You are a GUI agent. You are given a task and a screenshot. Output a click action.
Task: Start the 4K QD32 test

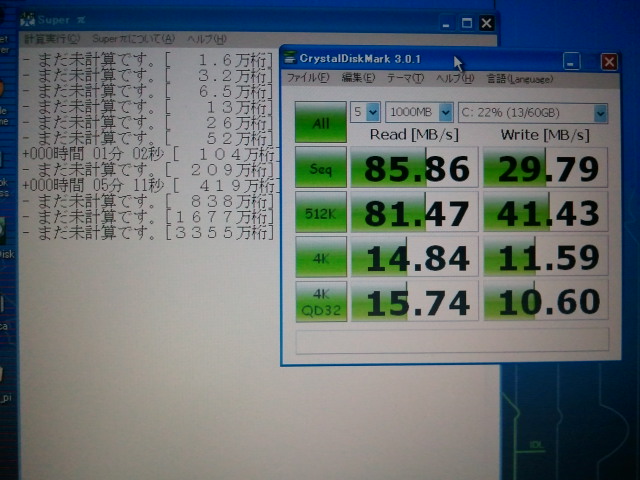coord(321,302)
